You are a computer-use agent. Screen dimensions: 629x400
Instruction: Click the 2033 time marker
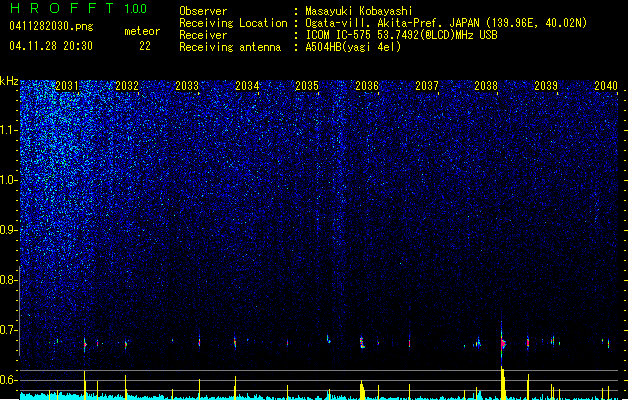pyautogui.click(x=187, y=85)
